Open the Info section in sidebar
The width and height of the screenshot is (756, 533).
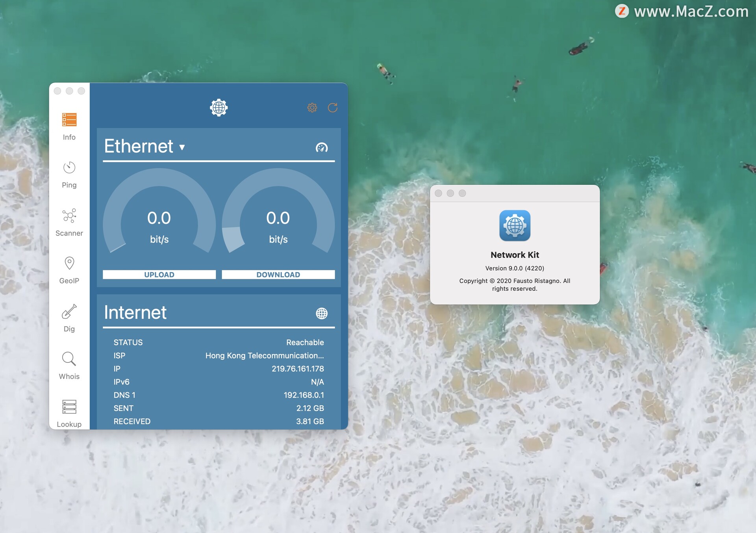click(x=69, y=126)
